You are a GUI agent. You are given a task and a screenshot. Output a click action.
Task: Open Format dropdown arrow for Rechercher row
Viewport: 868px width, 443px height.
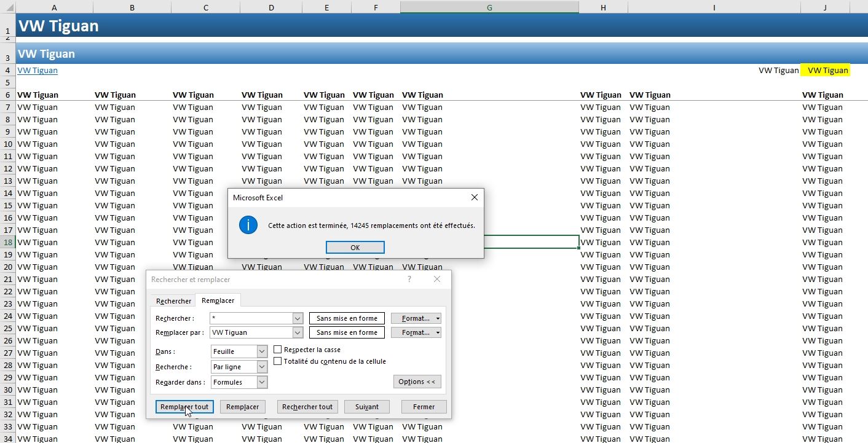(x=438, y=318)
